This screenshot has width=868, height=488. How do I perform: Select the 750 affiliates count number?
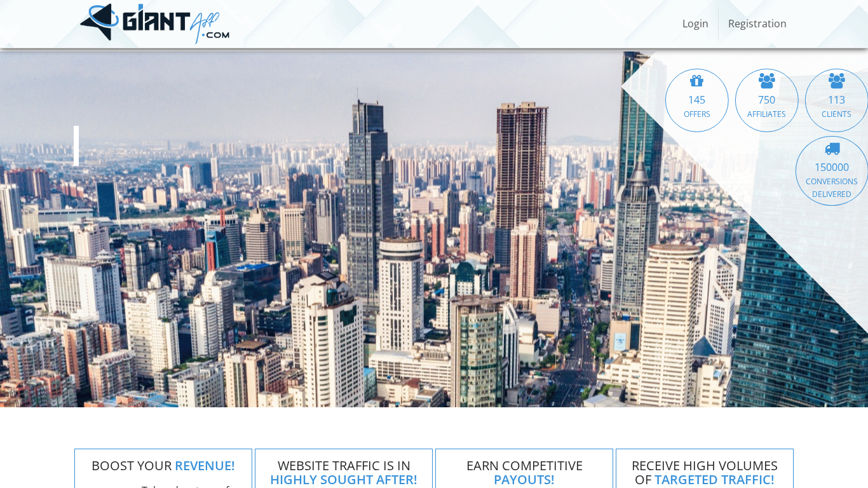(766, 100)
